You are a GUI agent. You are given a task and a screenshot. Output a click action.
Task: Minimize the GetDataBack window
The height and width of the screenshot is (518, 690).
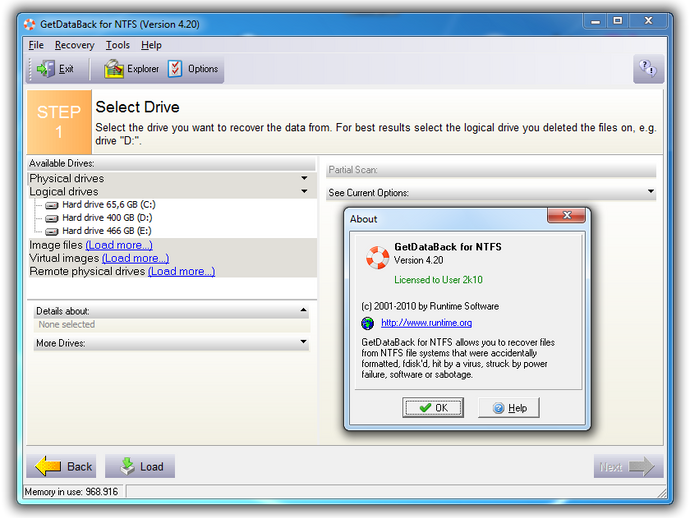[x=595, y=21]
